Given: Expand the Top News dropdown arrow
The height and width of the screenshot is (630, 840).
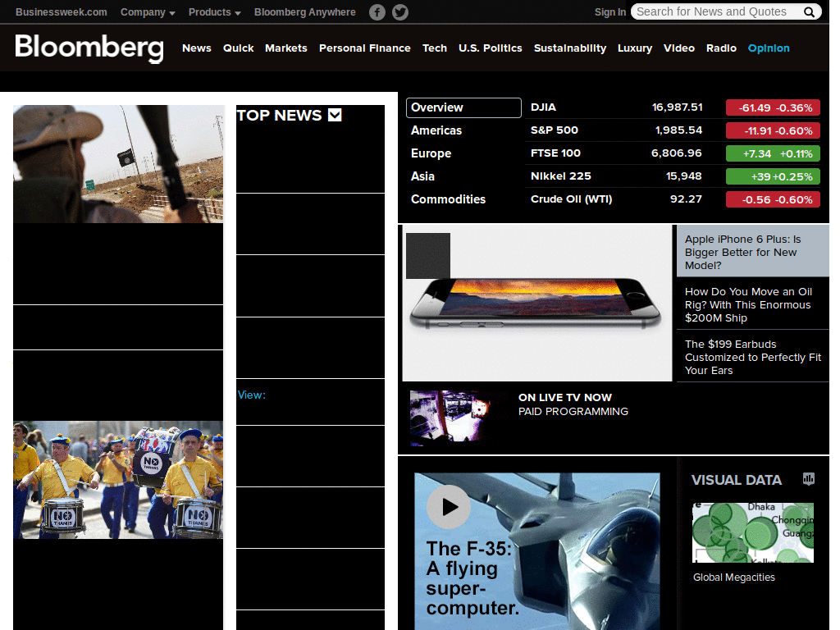Looking at the screenshot, I should pyautogui.click(x=335, y=115).
